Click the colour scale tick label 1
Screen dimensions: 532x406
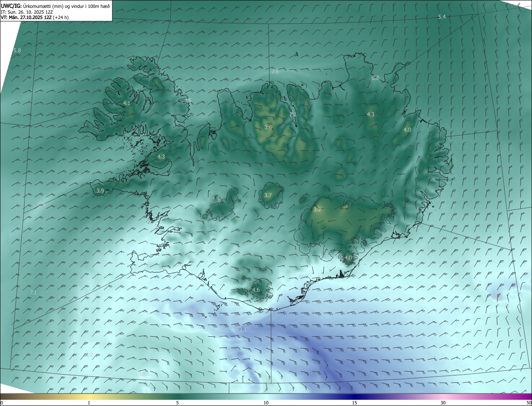(89, 403)
